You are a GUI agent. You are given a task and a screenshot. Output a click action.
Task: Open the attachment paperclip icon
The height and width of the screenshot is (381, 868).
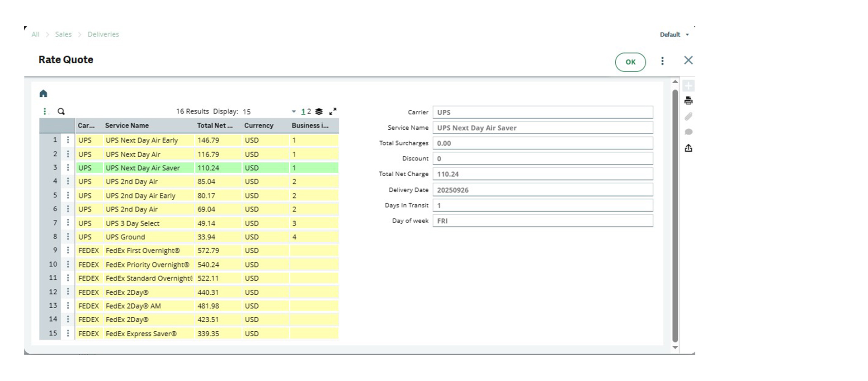[688, 117]
